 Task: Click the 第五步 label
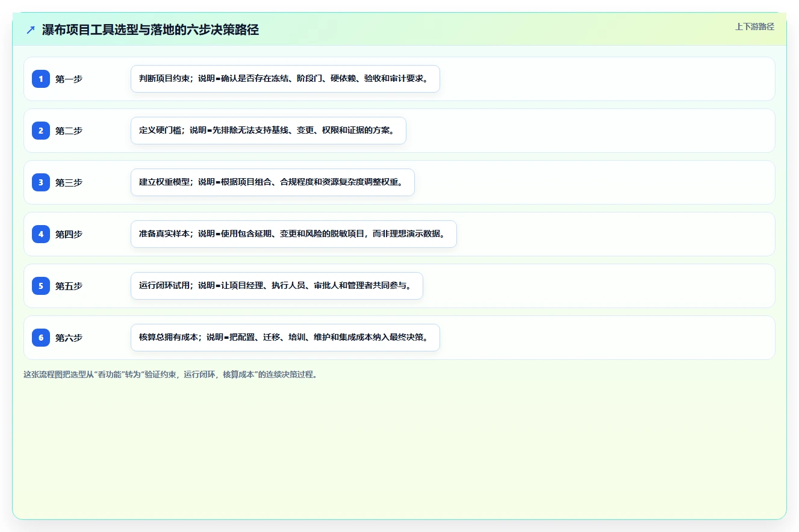[x=69, y=286]
